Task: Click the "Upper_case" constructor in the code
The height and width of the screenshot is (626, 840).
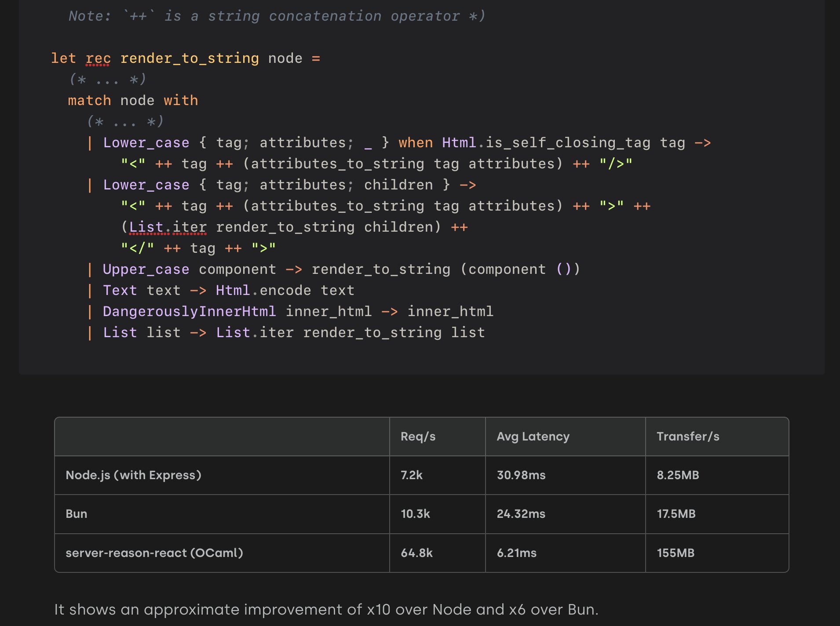Action: coord(146,269)
